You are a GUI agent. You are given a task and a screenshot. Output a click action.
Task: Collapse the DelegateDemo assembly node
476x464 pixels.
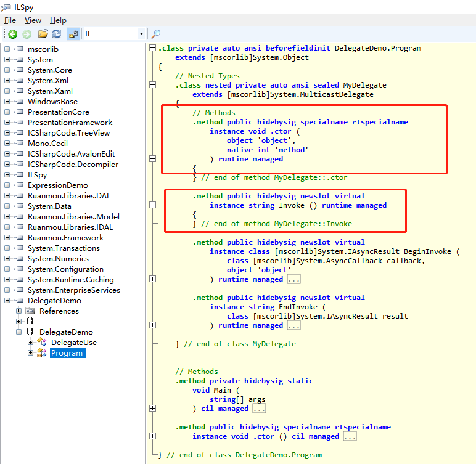tap(7, 300)
